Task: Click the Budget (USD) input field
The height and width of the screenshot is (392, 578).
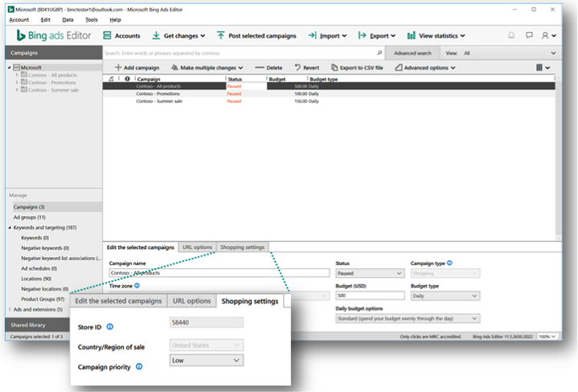Action: [x=370, y=296]
